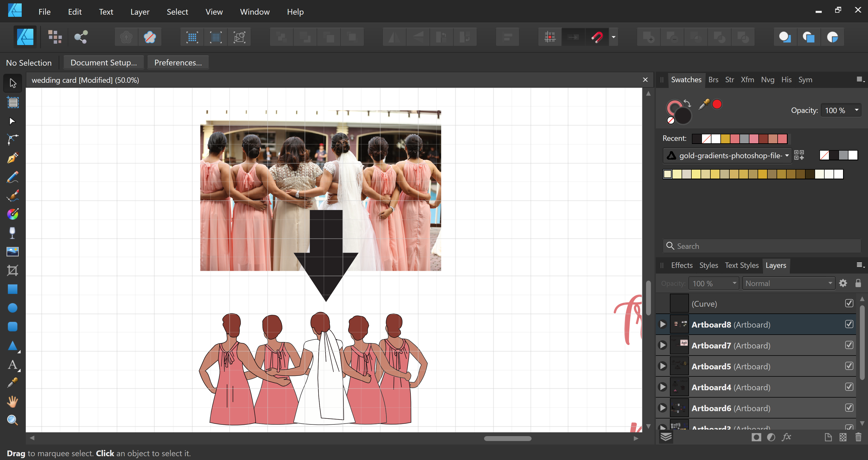The height and width of the screenshot is (460, 868).
Task: Select the Color Picker tool
Action: click(13, 383)
